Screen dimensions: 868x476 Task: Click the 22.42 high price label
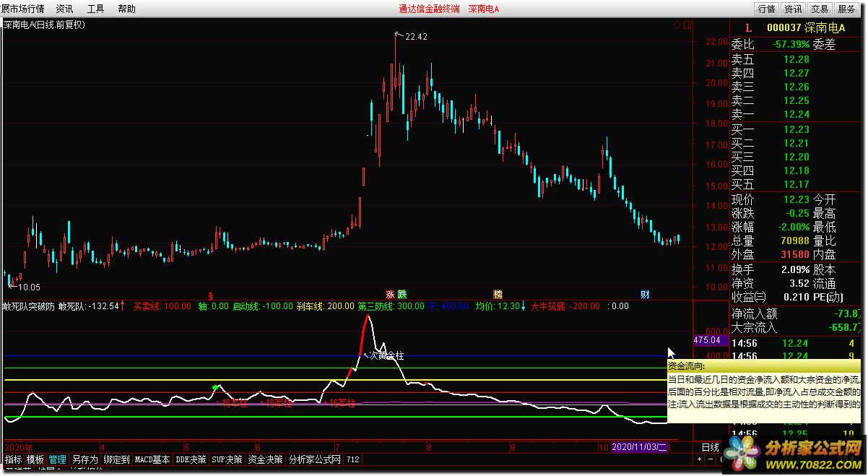[x=417, y=37]
